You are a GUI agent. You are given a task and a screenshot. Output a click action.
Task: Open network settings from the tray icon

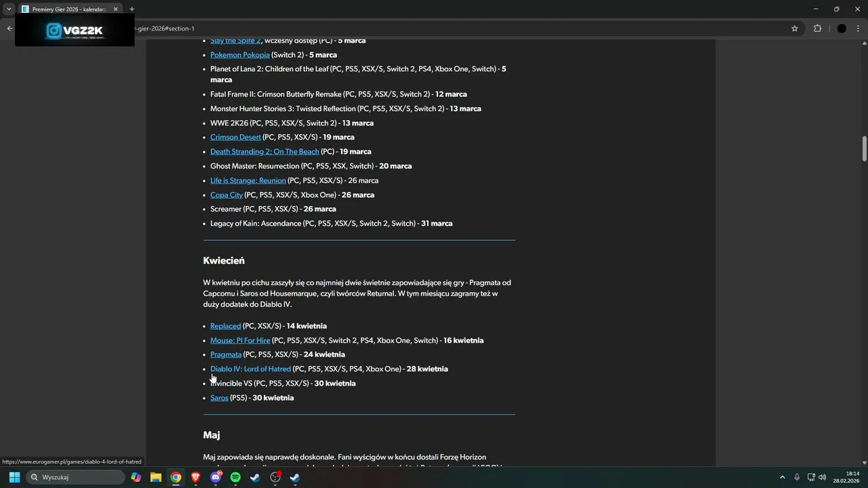[x=811, y=477]
